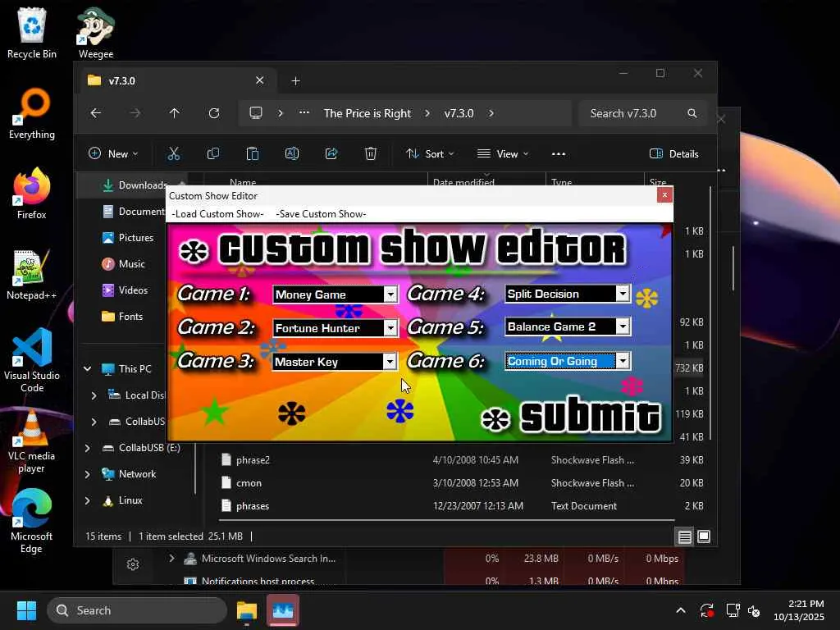
Task: Open the Recycle Bin desktop icon
Action: 32,33
